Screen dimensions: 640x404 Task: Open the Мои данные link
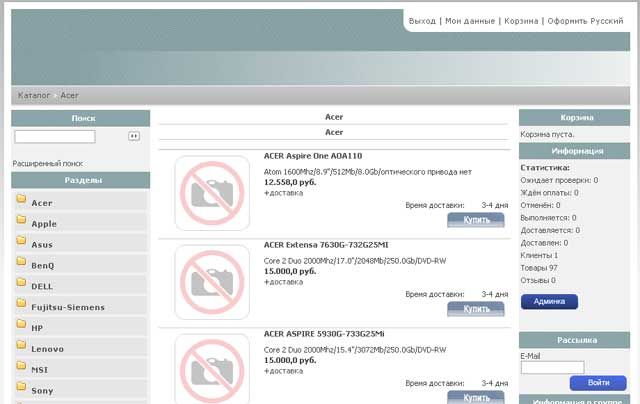(470, 21)
